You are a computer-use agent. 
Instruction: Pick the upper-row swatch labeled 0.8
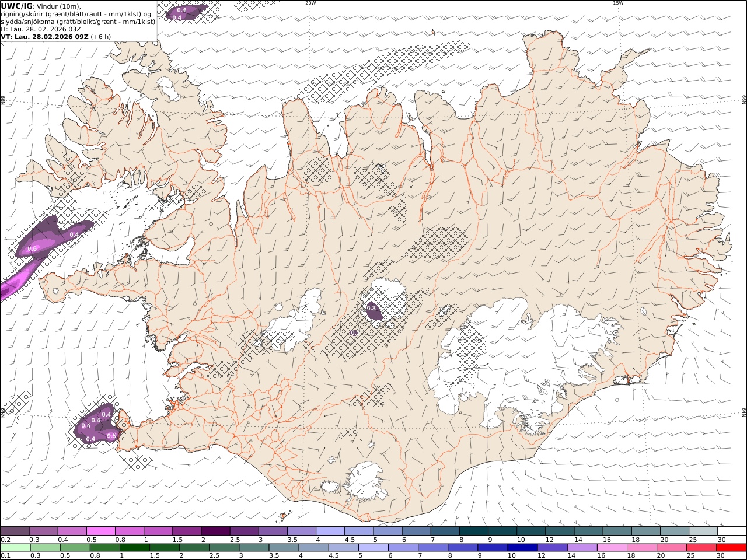pos(130,531)
